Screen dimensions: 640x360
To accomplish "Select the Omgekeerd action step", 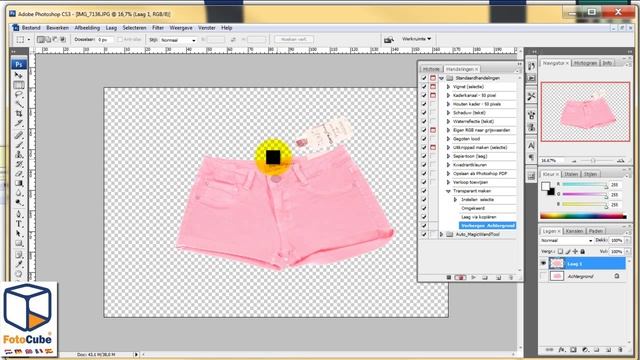I will point(473,208).
